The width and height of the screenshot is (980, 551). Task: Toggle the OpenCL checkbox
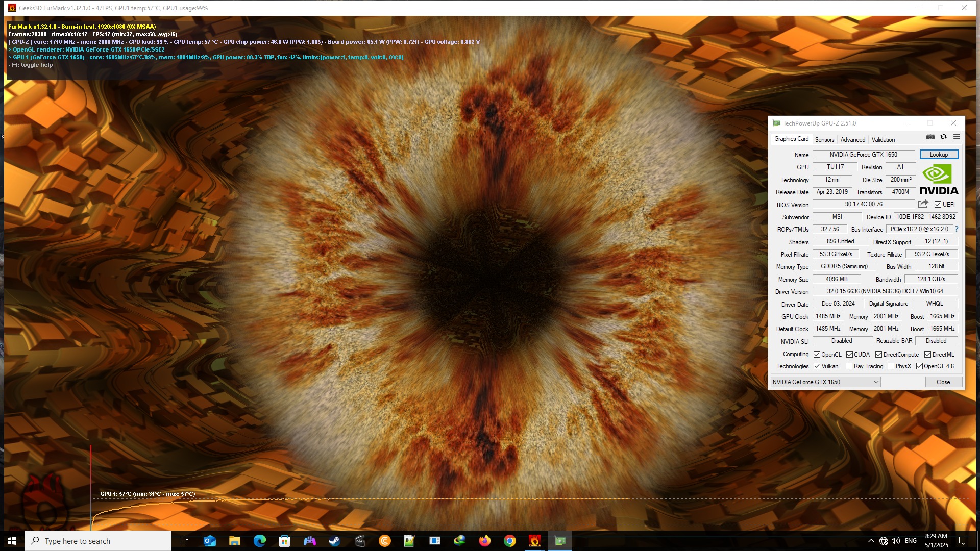(817, 355)
